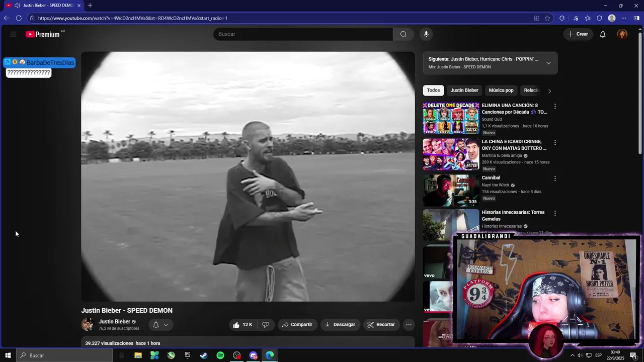Go back in browser history

[6, 18]
